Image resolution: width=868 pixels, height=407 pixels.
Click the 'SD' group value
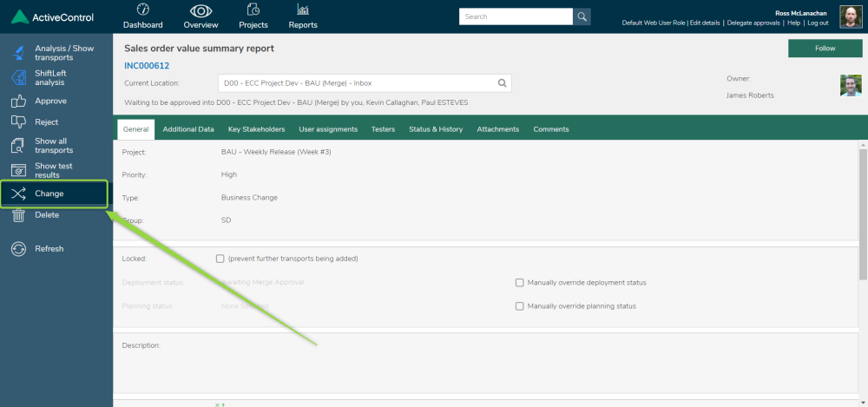point(226,220)
